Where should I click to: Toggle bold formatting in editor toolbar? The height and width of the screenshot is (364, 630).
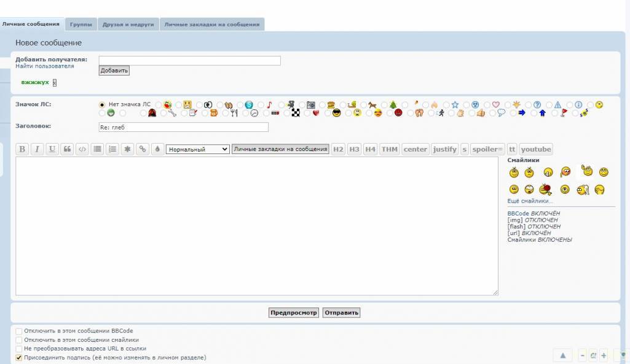(22, 149)
